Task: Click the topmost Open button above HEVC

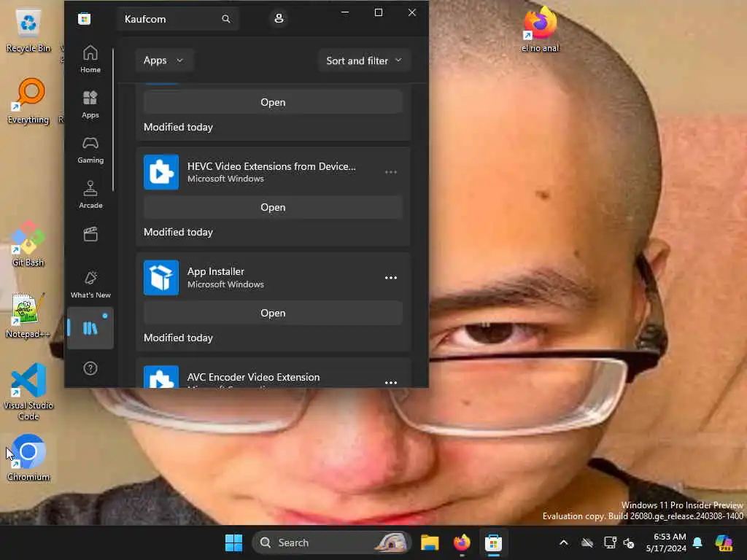Action: pos(273,102)
